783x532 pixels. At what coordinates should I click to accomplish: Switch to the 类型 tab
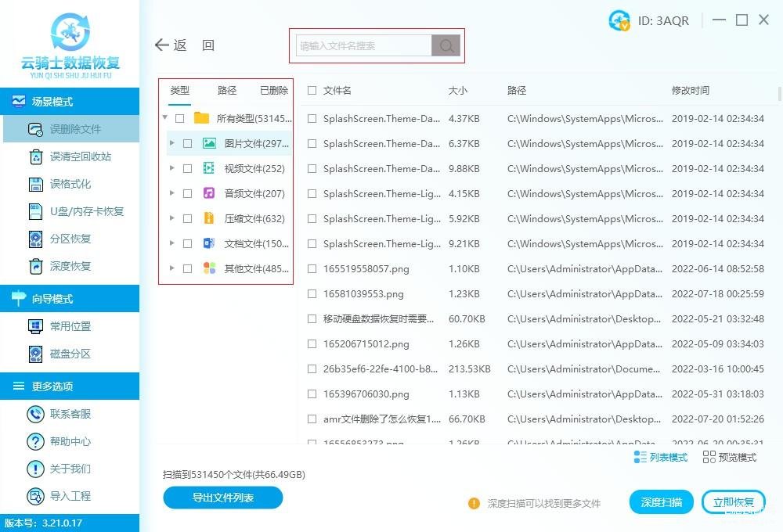tap(180, 90)
